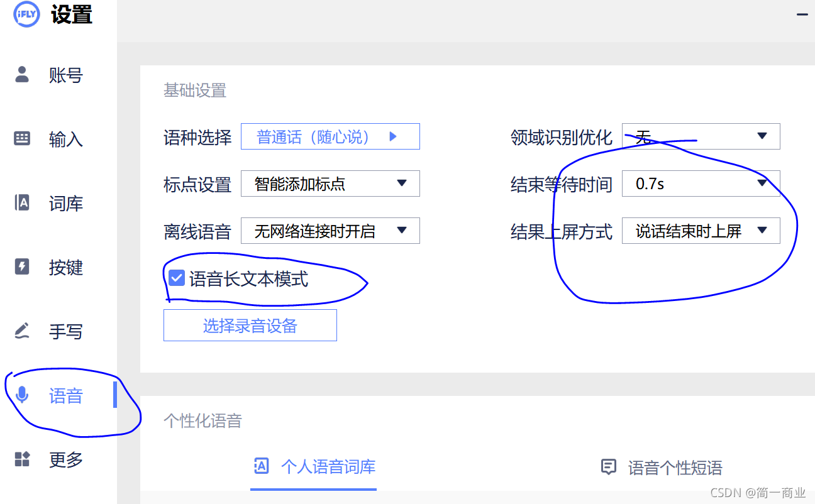Click the 离线语音 label
This screenshot has height=504, width=815.
pyautogui.click(x=197, y=231)
